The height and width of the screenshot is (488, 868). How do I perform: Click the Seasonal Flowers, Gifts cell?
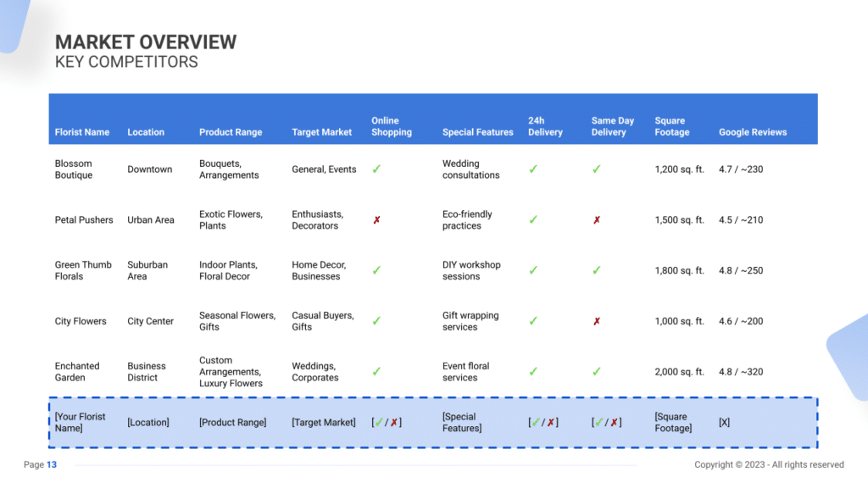237,321
